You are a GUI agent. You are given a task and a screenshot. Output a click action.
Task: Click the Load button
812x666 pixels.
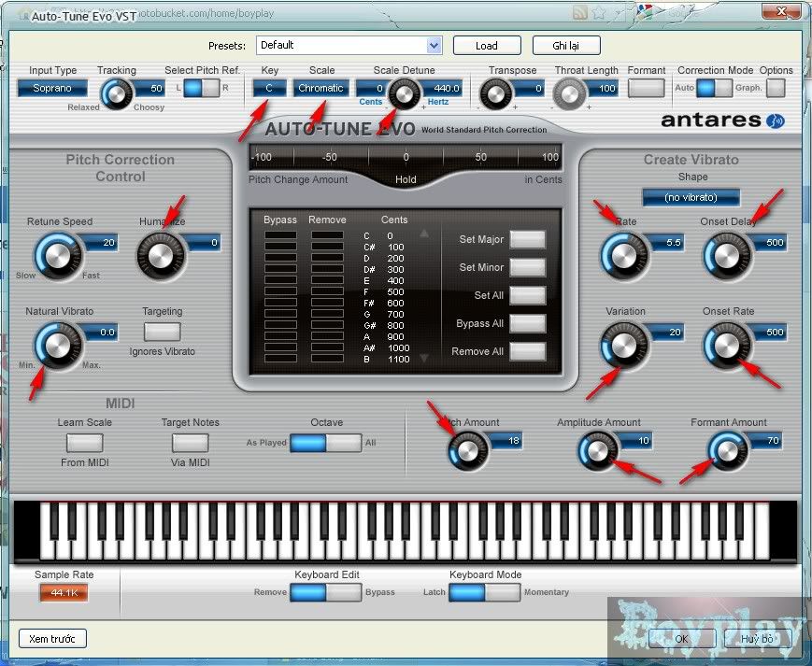point(486,46)
